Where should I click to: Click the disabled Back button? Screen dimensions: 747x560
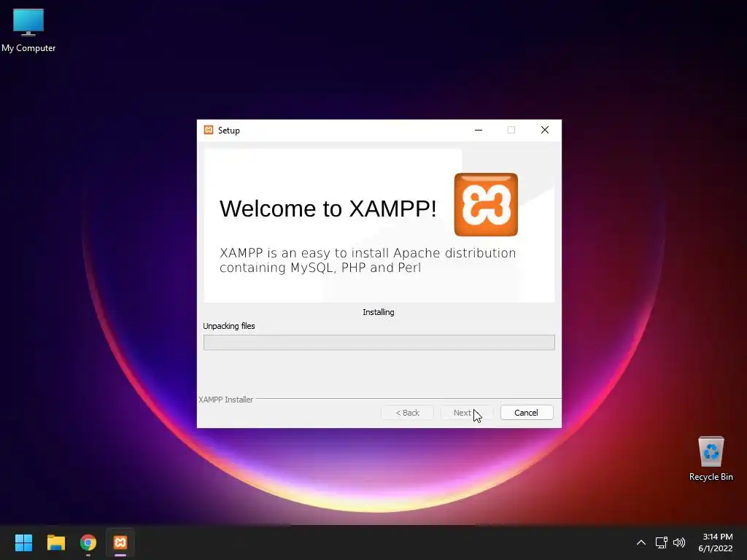point(407,413)
